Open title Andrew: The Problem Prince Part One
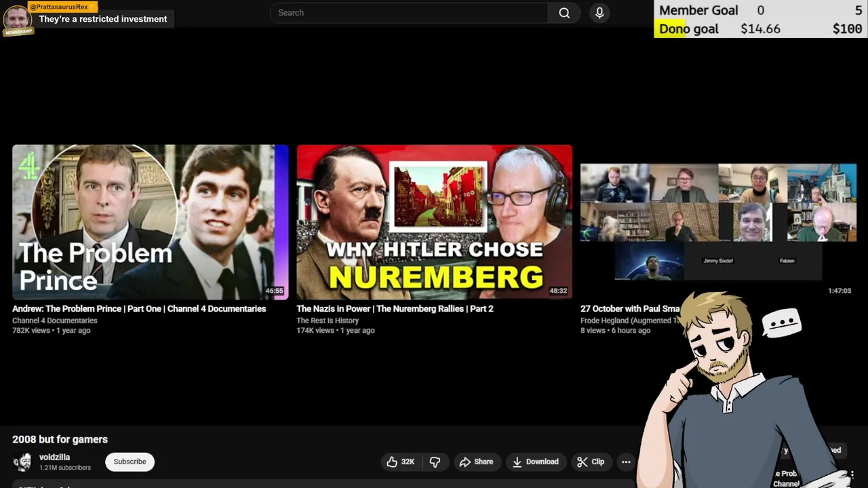This screenshot has height=488, width=868. tap(139, 308)
